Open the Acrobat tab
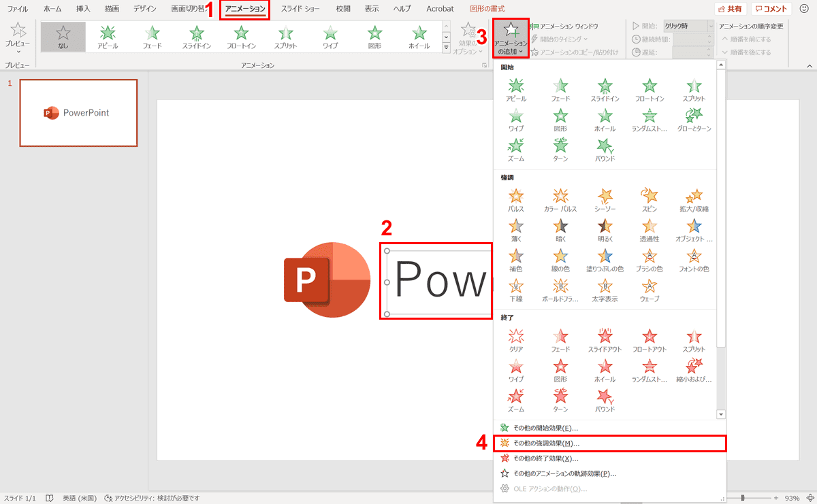817x504 pixels. (440, 10)
